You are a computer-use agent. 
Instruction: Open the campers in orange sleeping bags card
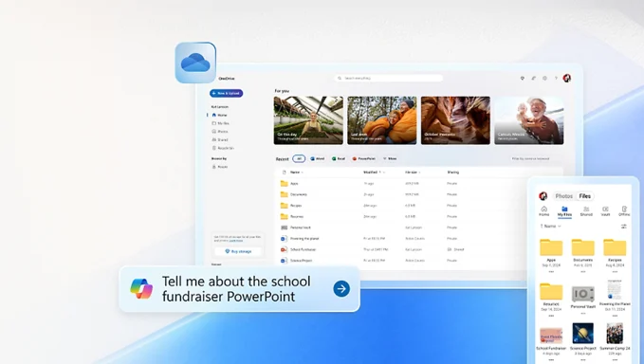point(382,120)
